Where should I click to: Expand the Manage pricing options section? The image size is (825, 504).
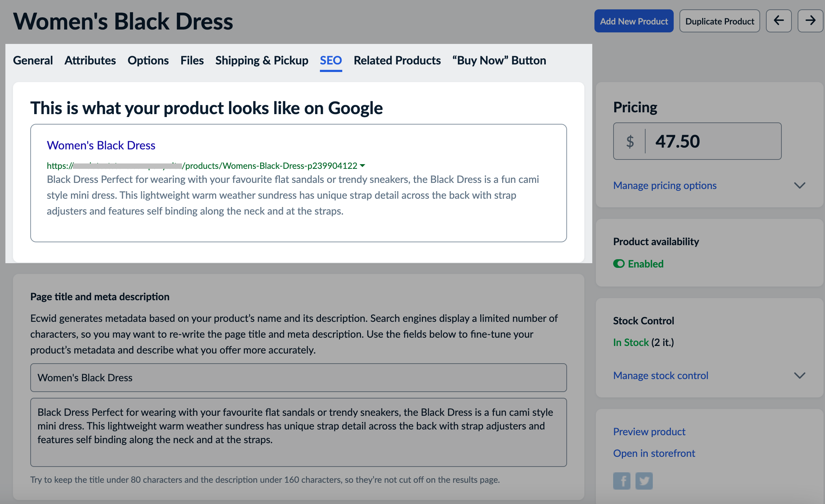pyautogui.click(x=664, y=185)
